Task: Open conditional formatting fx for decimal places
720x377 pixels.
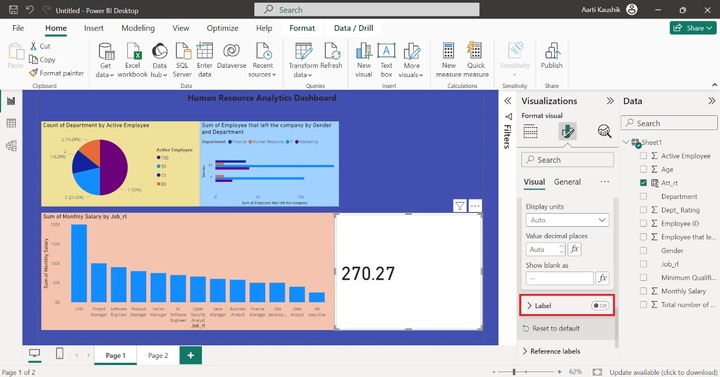Action: click(x=574, y=249)
